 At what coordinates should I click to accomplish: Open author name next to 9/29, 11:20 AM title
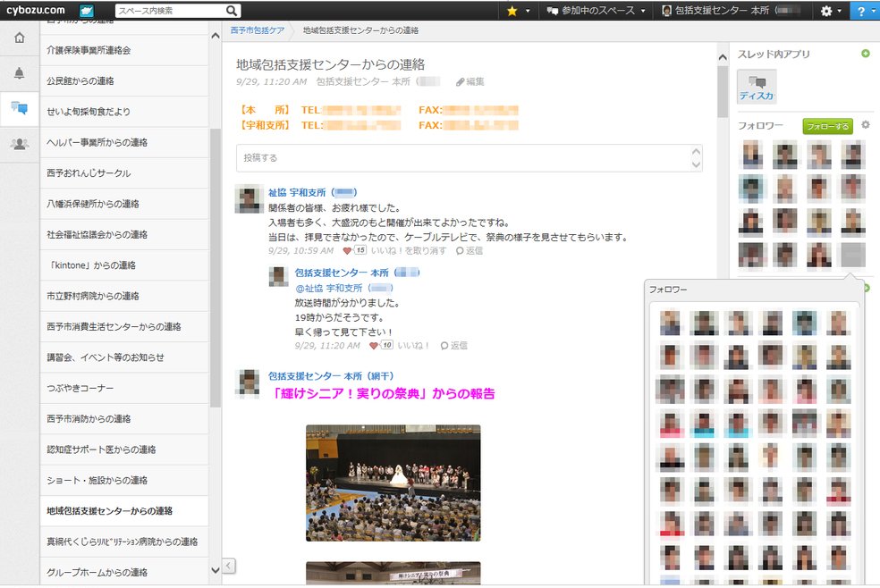pos(377,82)
